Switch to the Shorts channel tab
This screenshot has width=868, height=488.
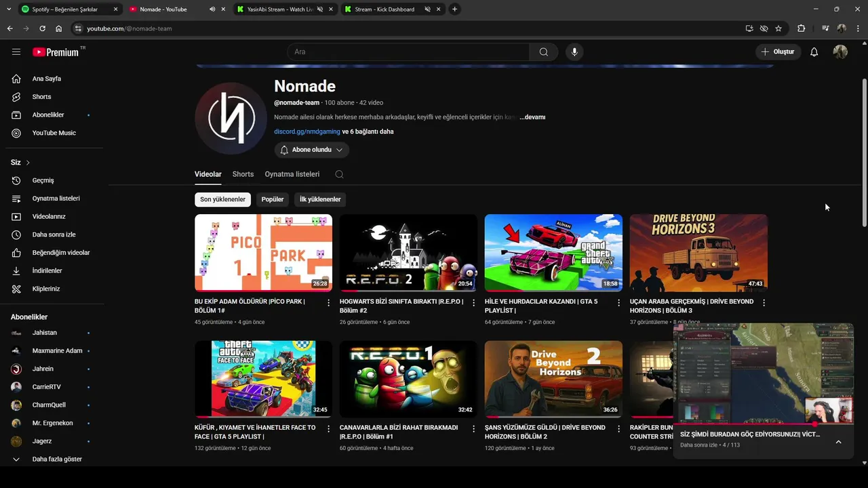(x=243, y=174)
